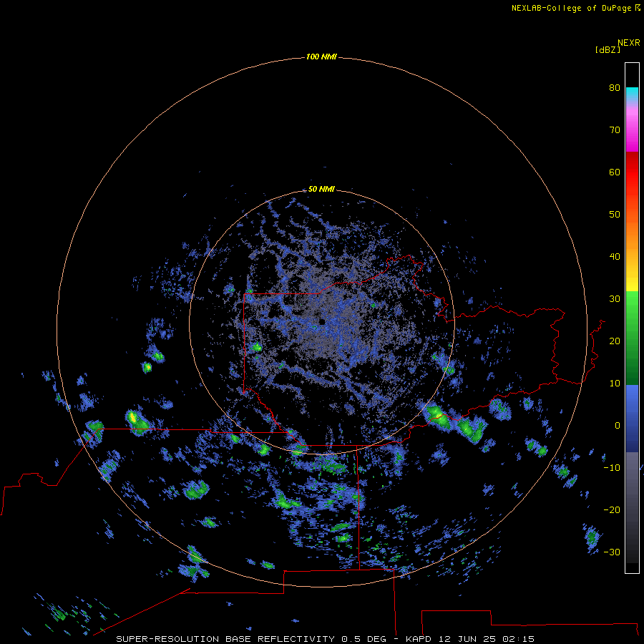Click the NEXR label above the color scale
Screen dimensions: 644x644
point(629,43)
